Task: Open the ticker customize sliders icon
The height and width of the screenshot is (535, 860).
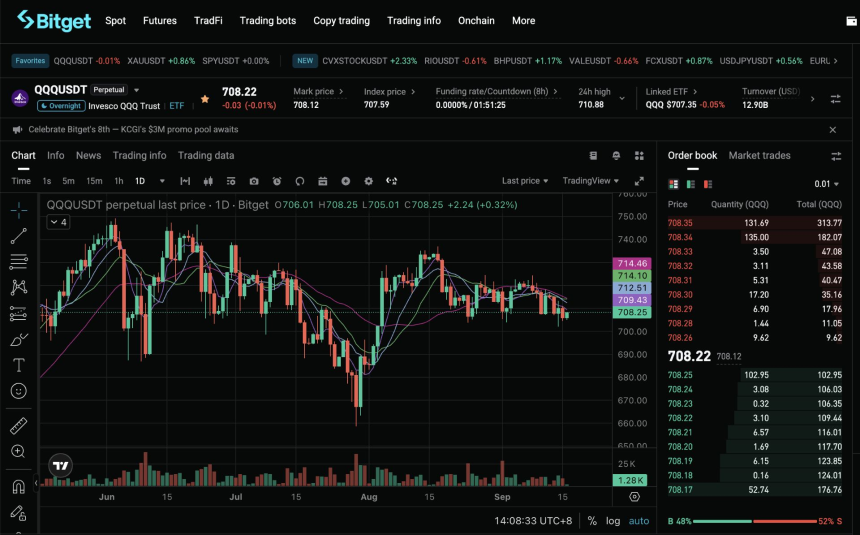Action: coord(835,99)
